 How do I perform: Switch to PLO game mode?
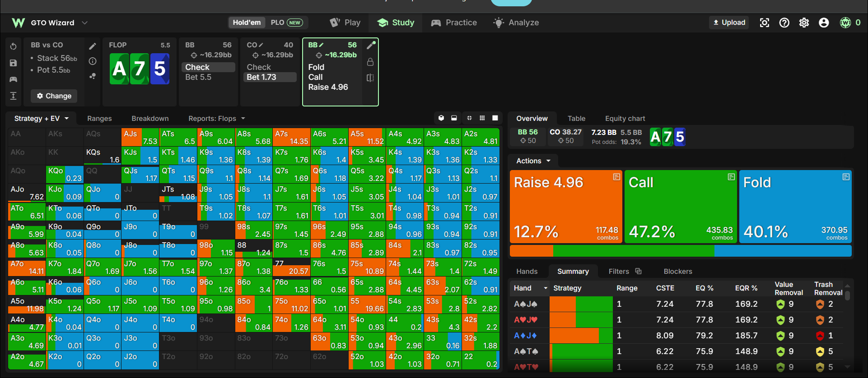click(x=286, y=23)
